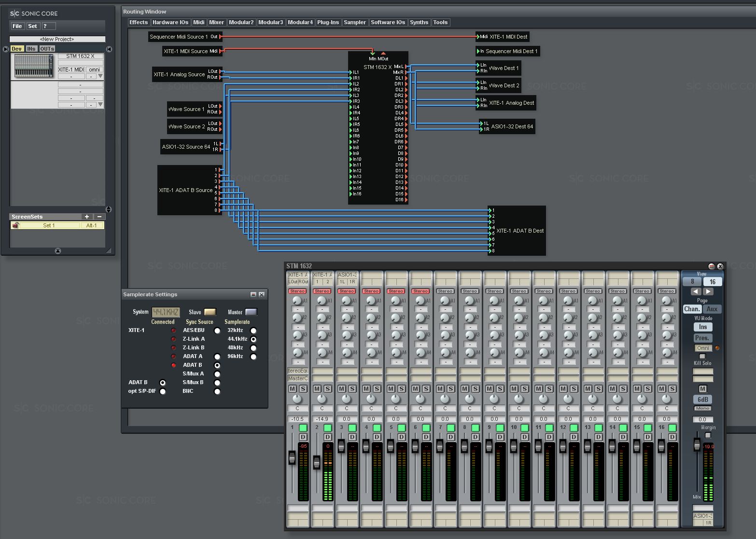This screenshot has height=539, width=756.
Task: Toggle Stereo button on channel 1
Action: tap(297, 291)
